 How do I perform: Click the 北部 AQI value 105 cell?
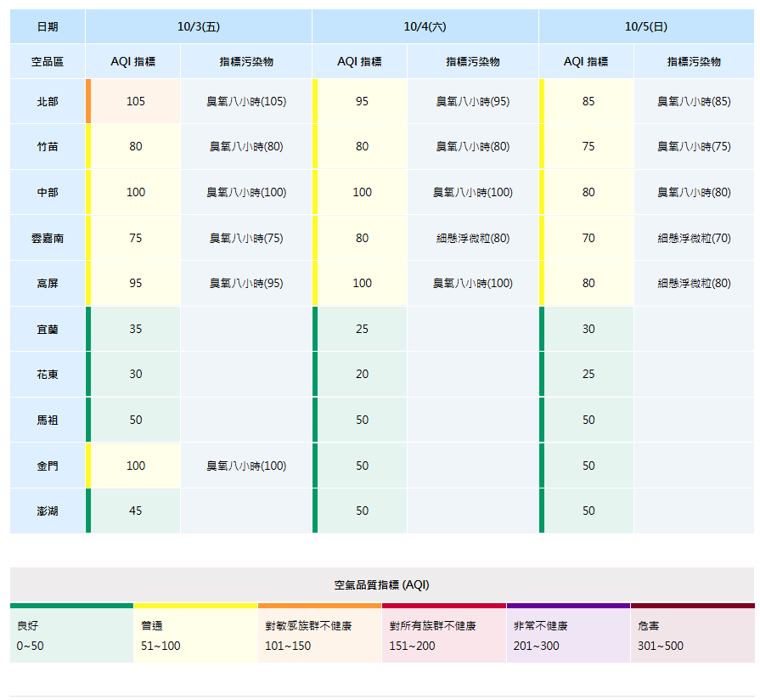click(x=135, y=101)
